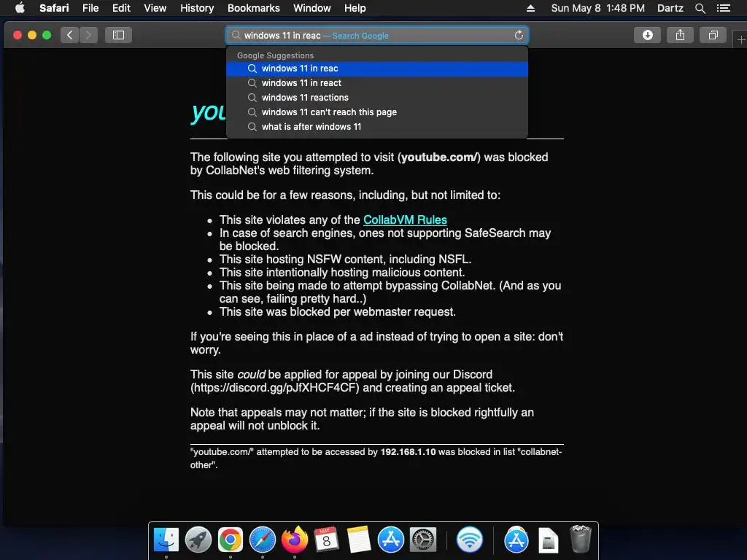Viewport: 747px width, 560px height.
Task: Open Launchpad rocket in the Dock
Action: pos(198,540)
